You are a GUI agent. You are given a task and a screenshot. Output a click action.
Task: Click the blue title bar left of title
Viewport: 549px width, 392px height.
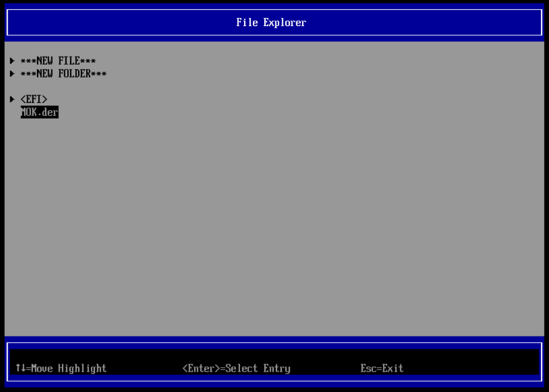coord(116,23)
